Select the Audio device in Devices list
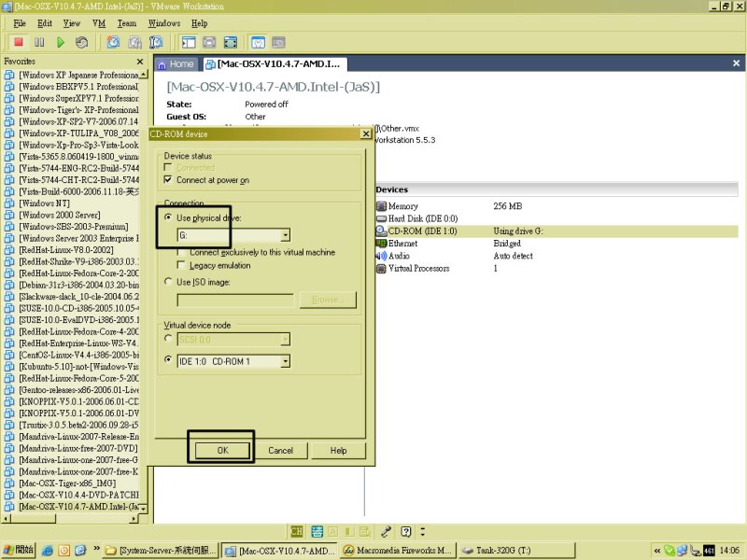Image resolution: width=747 pixels, height=560 pixels. (393, 256)
